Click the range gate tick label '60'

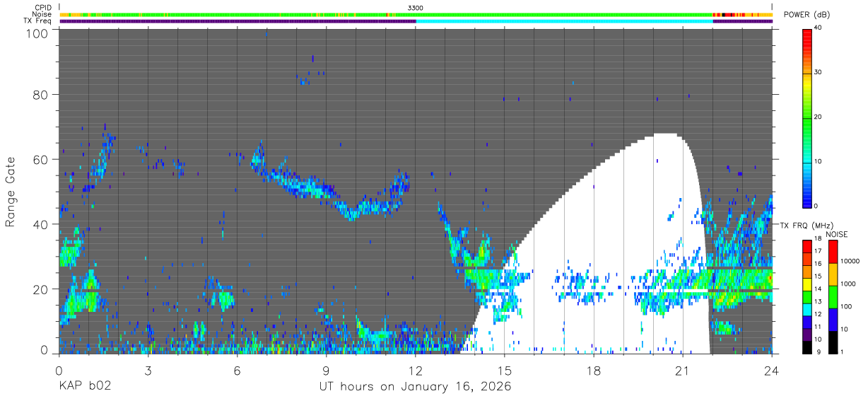(x=41, y=160)
